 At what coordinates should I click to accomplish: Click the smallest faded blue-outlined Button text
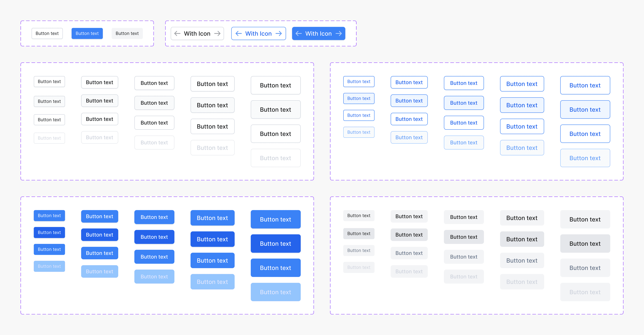coord(359,132)
